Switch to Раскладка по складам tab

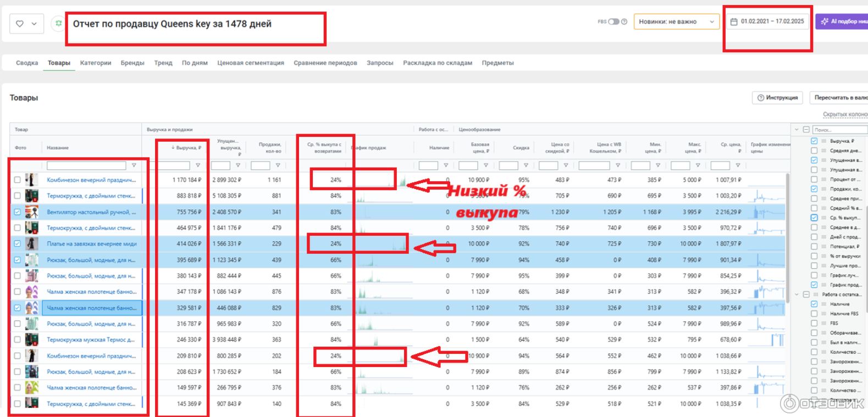[438, 63]
